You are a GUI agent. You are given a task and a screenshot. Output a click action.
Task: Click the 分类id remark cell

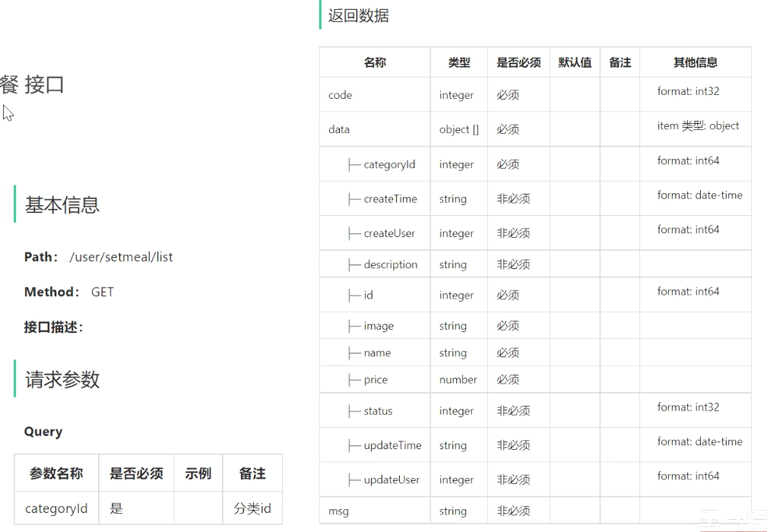coord(252,508)
